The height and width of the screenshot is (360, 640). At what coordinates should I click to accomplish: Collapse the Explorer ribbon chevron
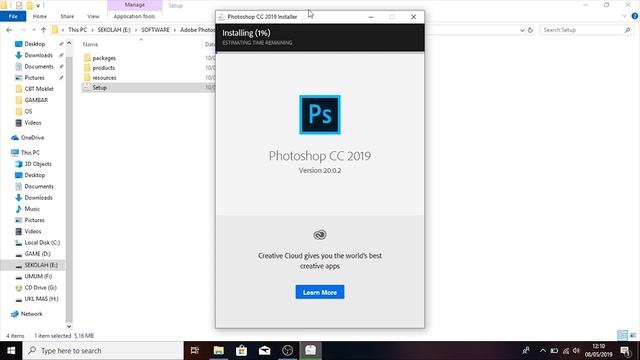624,16
